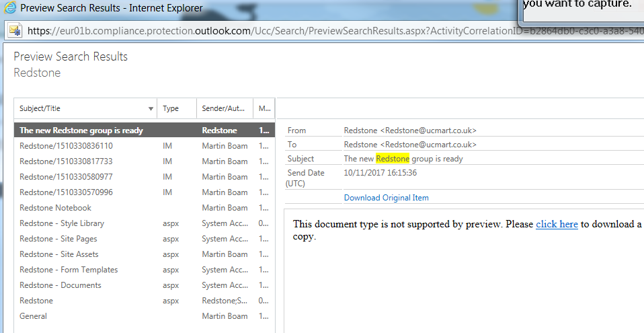Select the Redstone - Form Templates item
The width and height of the screenshot is (644, 333).
click(x=69, y=270)
